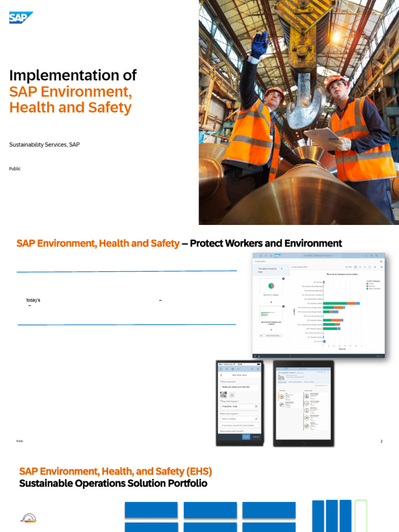Screen dimensions: 399x532
Task: Click the slide number 2
Action: [381, 441]
